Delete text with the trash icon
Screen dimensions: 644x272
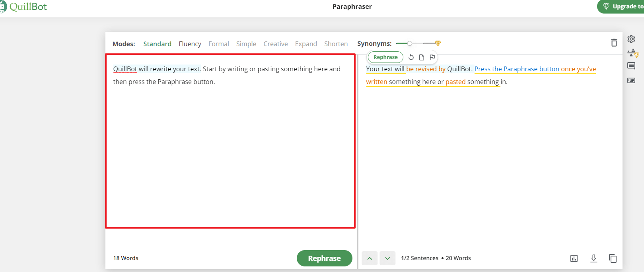pos(614,43)
